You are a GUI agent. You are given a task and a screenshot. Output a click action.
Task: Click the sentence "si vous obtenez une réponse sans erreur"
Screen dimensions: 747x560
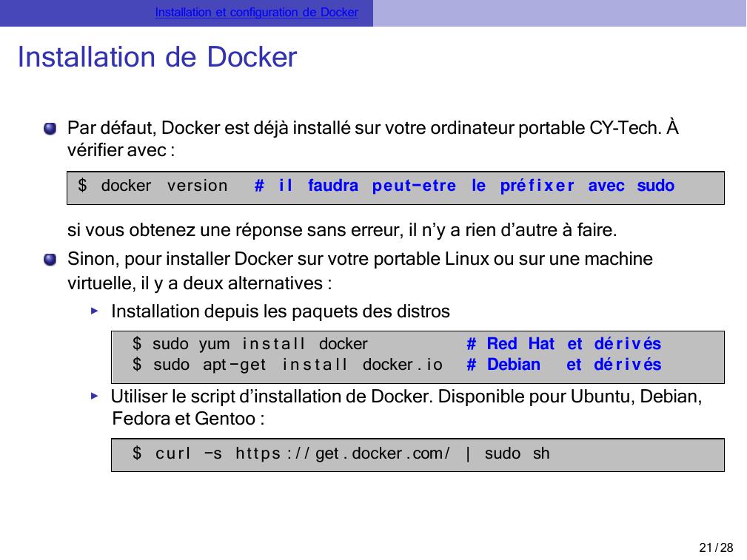341,230
